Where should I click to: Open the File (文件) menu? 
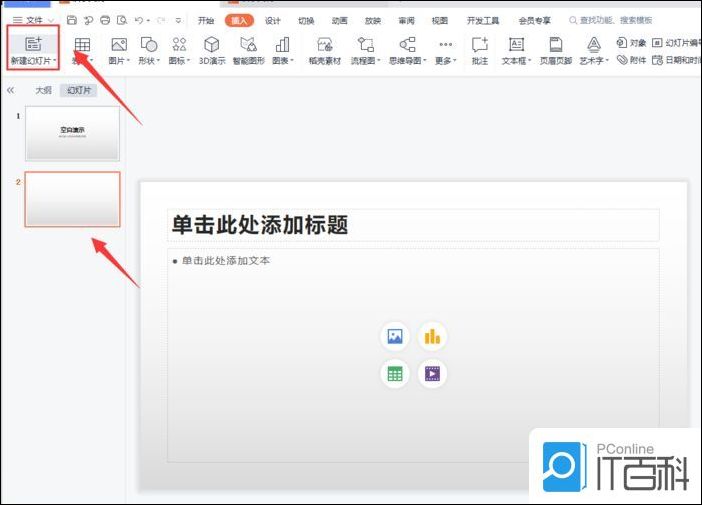pos(33,20)
